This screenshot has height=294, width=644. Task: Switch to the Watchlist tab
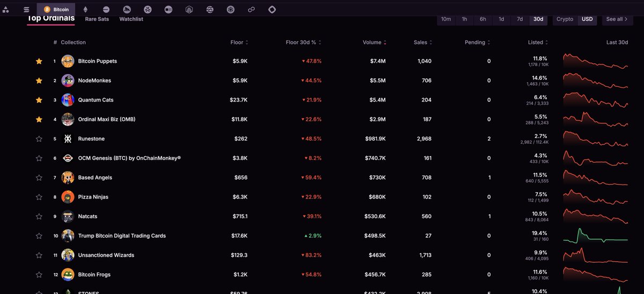131,19
